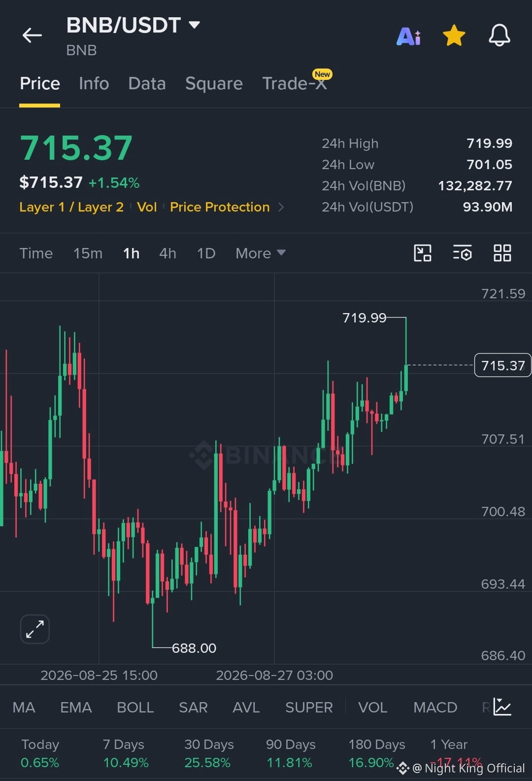Expand the More timeframes dropdown
The image size is (532, 781).
click(261, 253)
